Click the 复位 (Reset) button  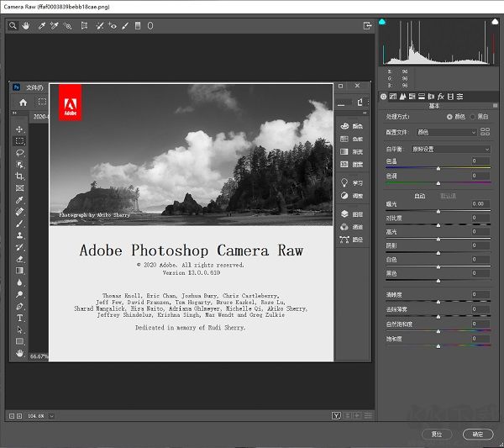[436, 435]
